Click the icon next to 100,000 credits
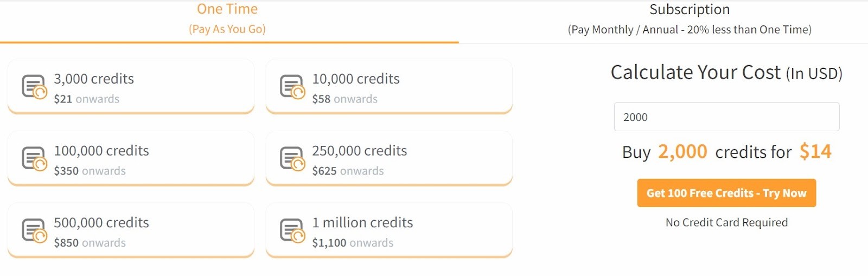Viewport: 868px width, 276px height. coord(34,159)
